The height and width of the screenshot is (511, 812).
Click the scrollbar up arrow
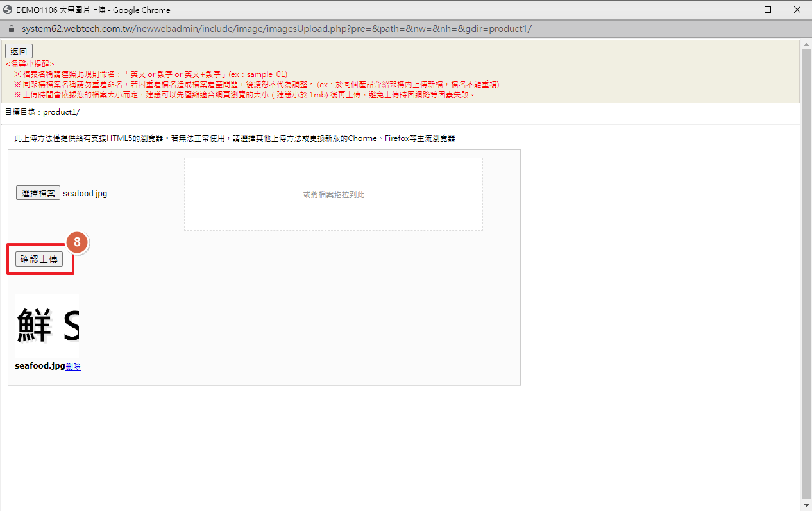(x=806, y=44)
